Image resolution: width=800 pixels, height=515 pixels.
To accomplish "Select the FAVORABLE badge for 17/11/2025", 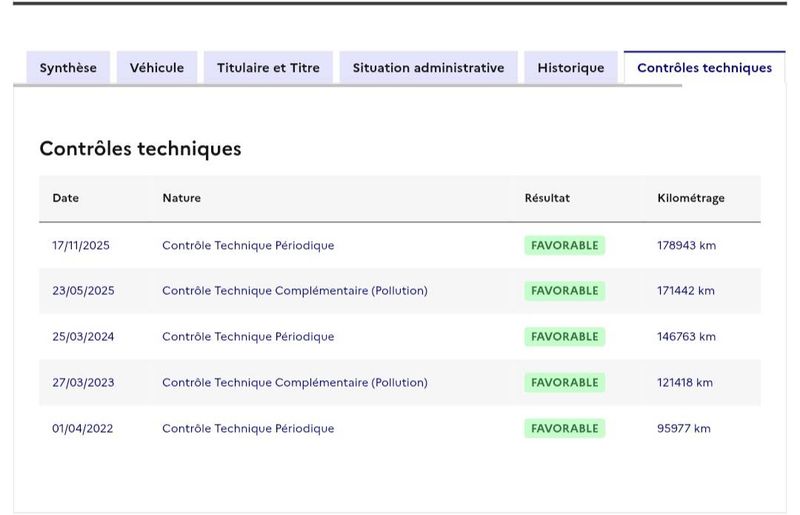I will point(565,246).
